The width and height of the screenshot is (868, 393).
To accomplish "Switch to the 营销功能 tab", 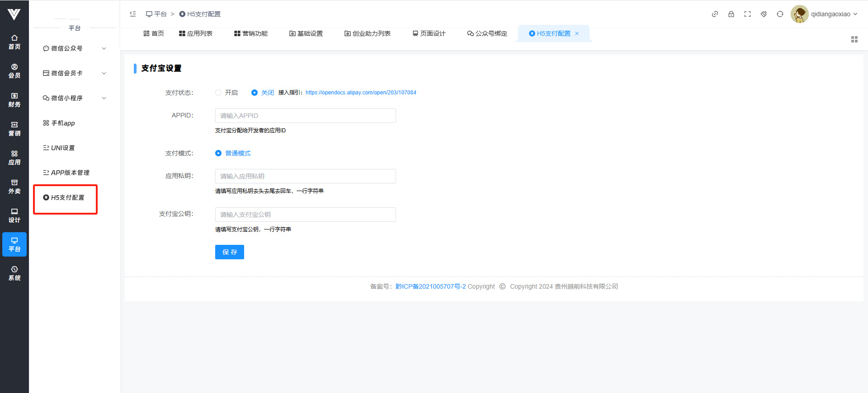I will 251,33.
